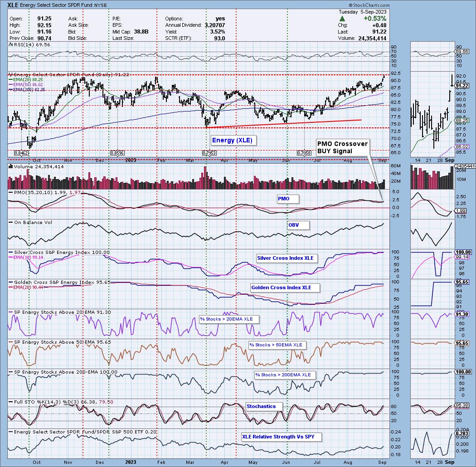Screen dimensions: 476x467
Task: Click the green up-arrow beside +0.53%
Action: coord(342,19)
